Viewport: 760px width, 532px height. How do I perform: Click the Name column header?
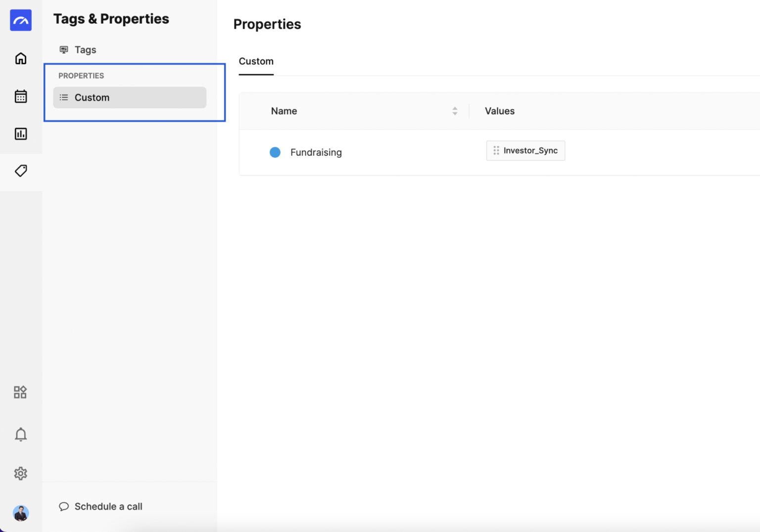(x=284, y=111)
